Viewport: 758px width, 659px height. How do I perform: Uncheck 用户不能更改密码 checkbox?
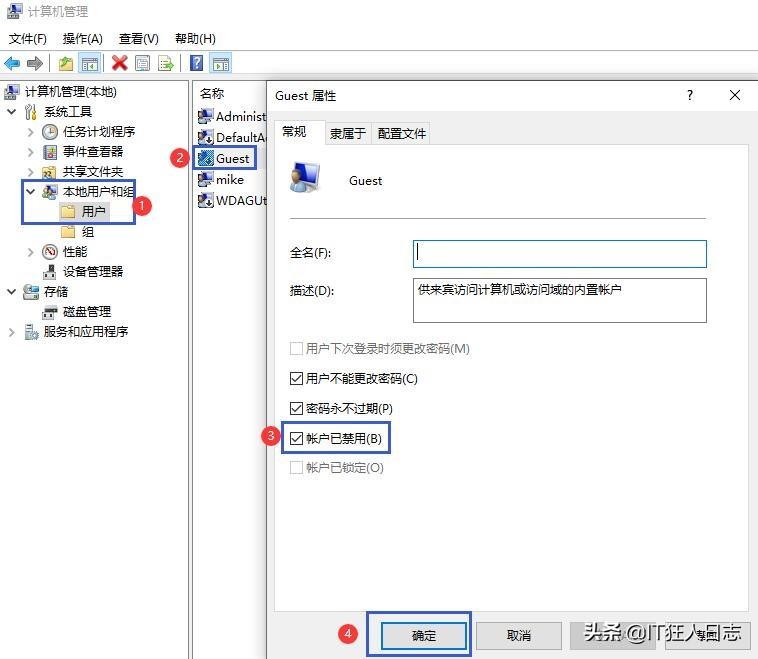coord(296,379)
